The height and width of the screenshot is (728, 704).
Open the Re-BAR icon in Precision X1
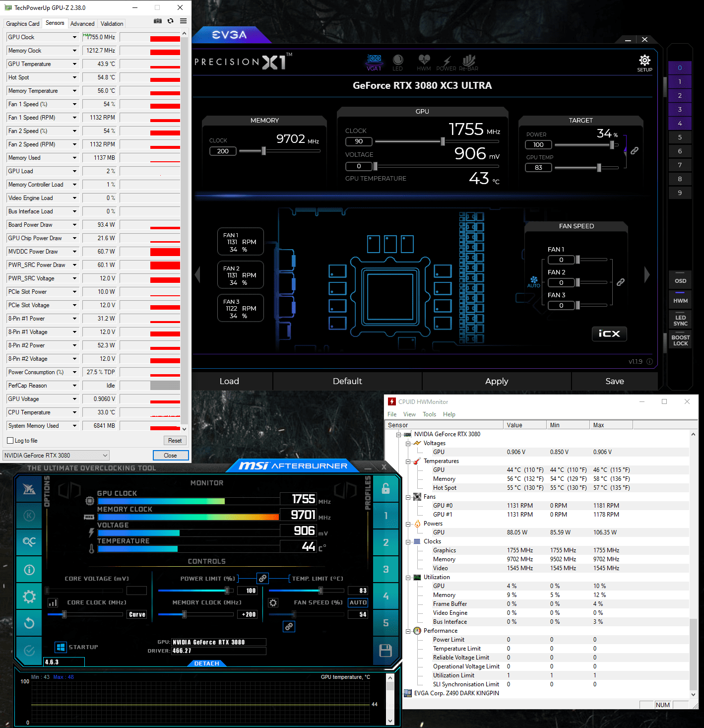[468, 63]
